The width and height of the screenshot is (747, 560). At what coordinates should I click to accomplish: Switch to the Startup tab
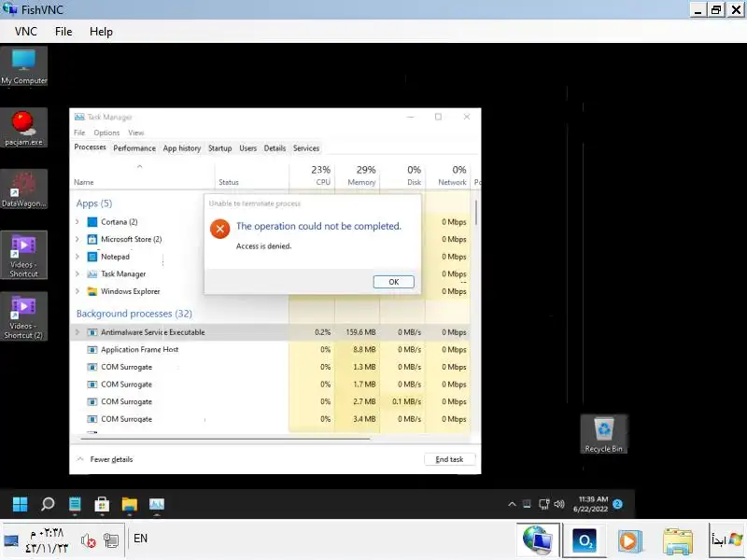[x=219, y=148]
